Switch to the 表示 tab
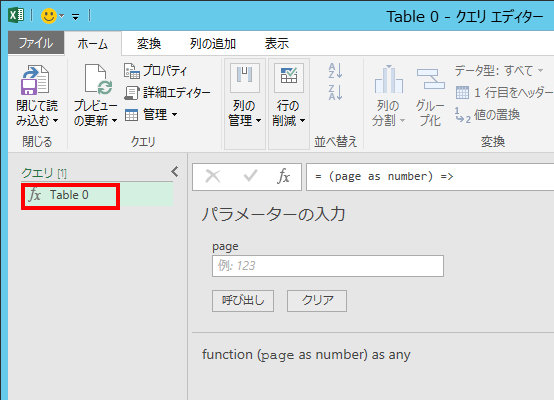Screen dimensions: 554x400 tap(277, 44)
